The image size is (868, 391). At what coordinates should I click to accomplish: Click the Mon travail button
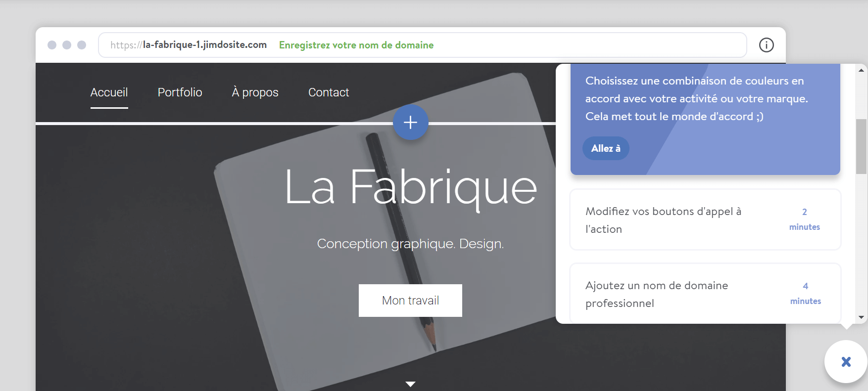410,301
